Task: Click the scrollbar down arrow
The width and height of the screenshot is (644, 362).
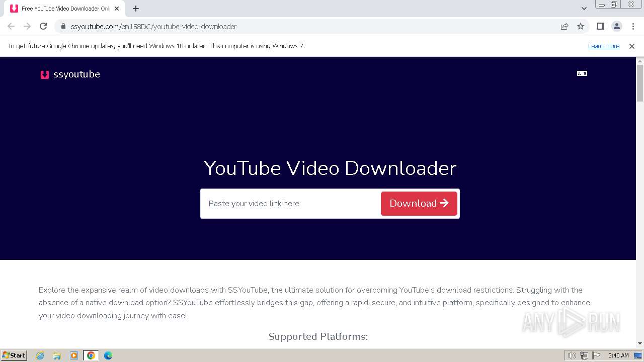Action: (x=640, y=343)
